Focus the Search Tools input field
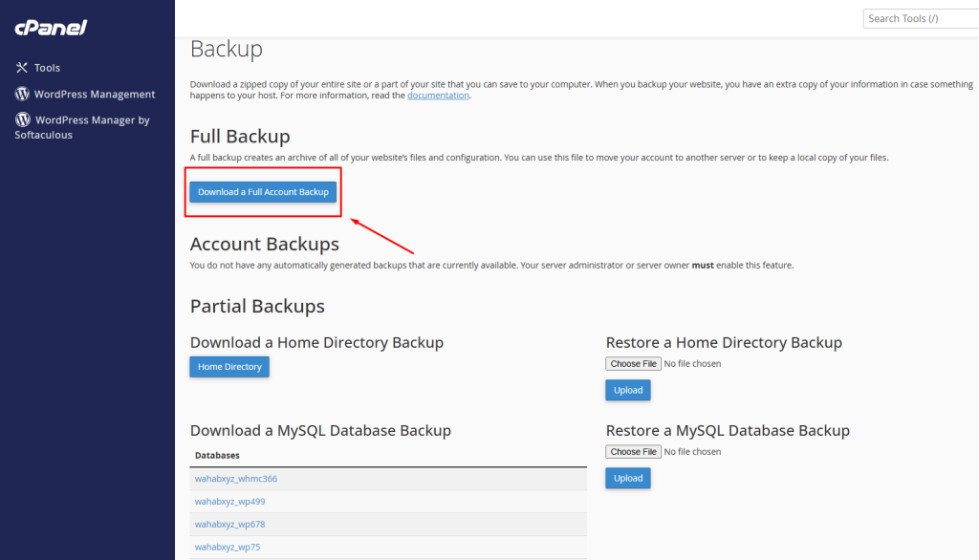 pos(920,18)
